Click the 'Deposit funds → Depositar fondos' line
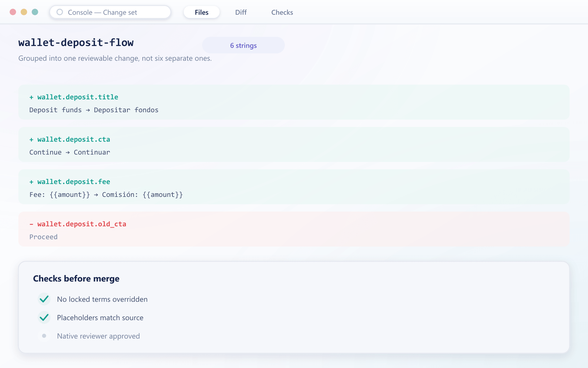This screenshot has height=368, width=588. (94, 110)
